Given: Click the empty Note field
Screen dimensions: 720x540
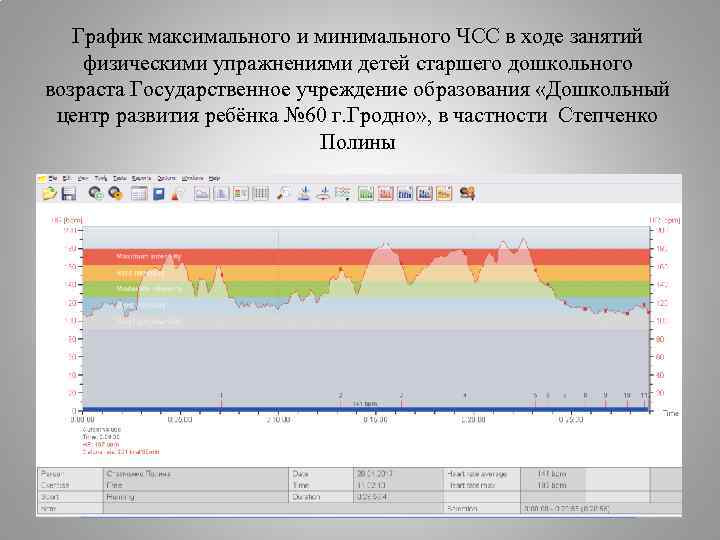Looking at the screenshot, I should tap(274, 508).
